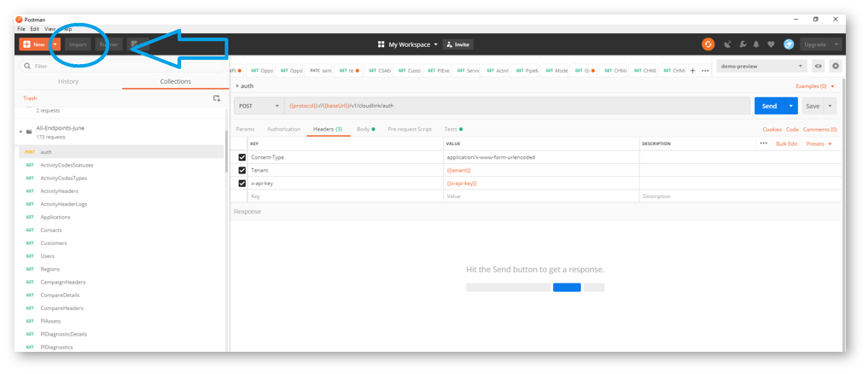The width and height of the screenshot is (868, 374).
Task: Open the blue user avatar icon
Action: click(x=789, y=44)
